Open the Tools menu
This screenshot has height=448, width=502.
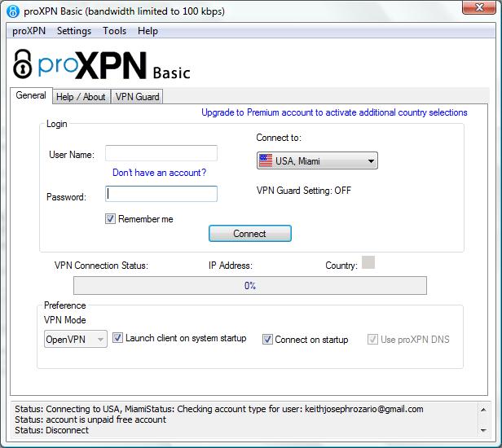pos(114,31)
